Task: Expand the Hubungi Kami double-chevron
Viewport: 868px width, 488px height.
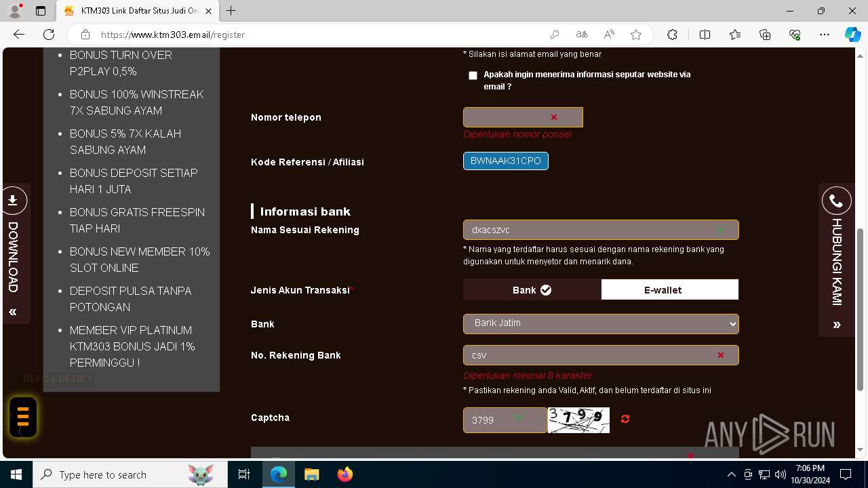Action: point(837,325)
